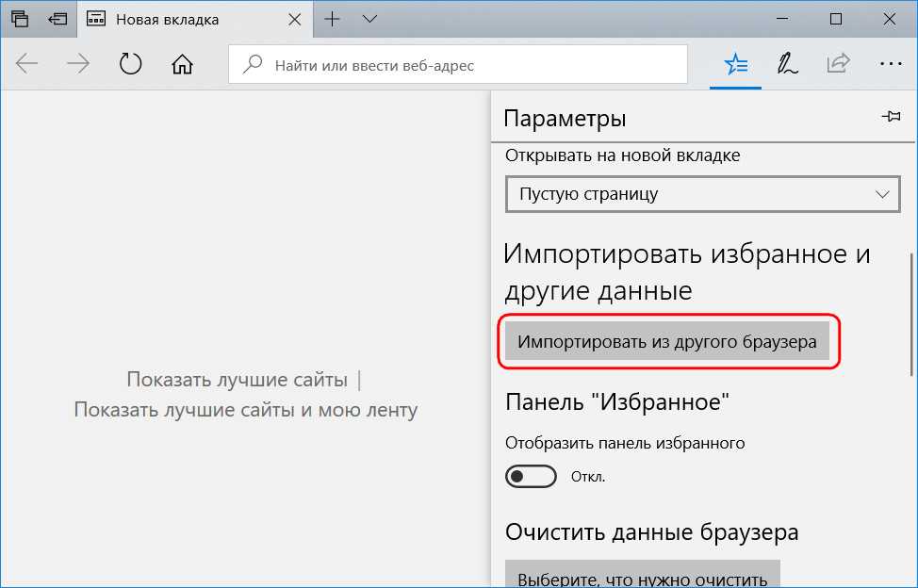Click Показать лучшие сайты link
This screenshot has height=588, width=918.
238,380
